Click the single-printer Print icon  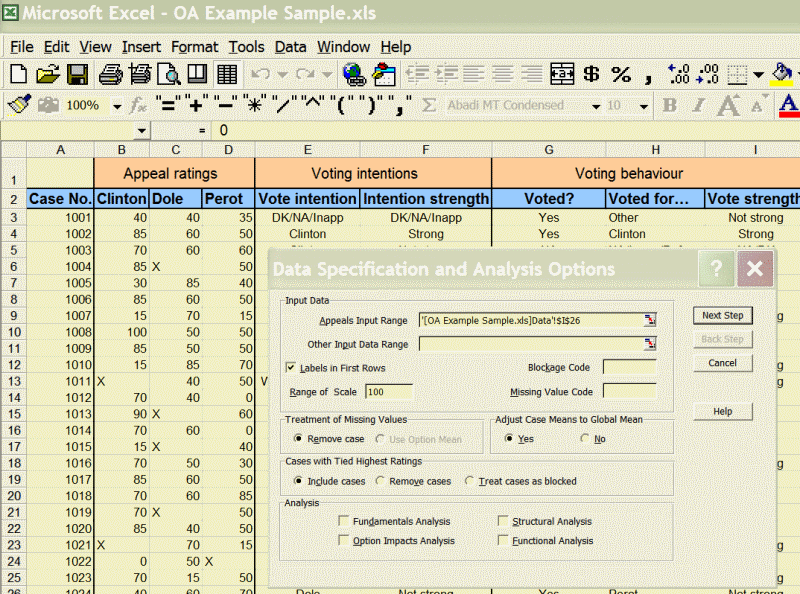110,75
